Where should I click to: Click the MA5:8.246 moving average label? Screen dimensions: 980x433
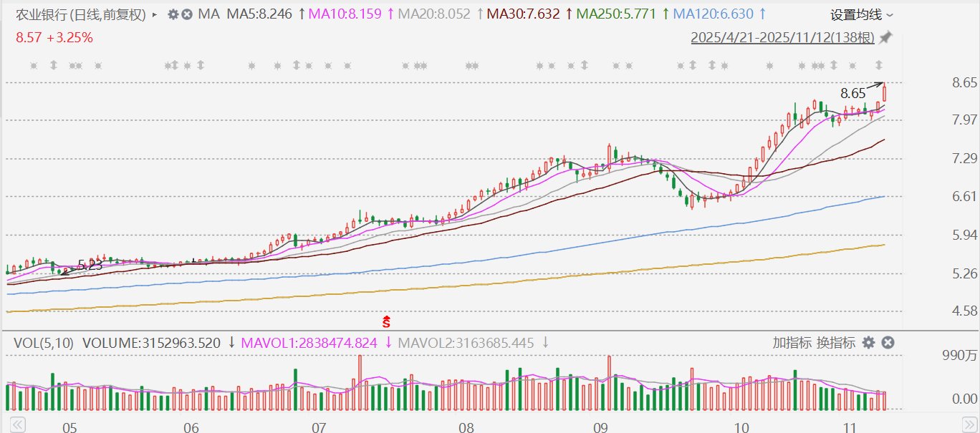point(259,14)
